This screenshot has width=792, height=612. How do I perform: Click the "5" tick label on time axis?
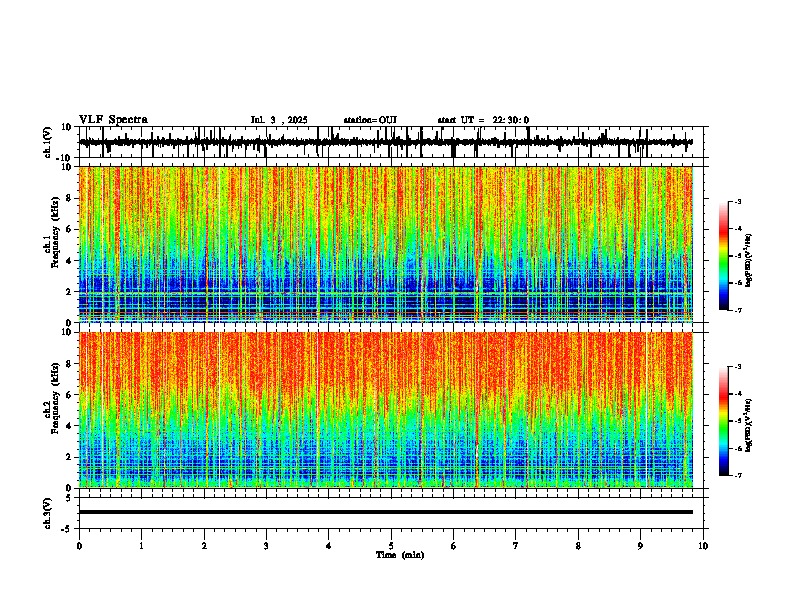[391, 546]
